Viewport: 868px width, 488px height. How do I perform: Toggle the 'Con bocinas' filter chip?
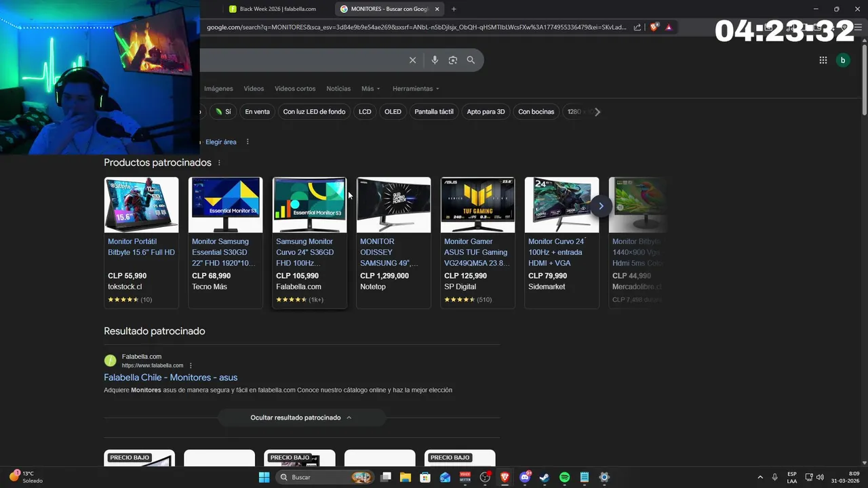pos(536,112)
